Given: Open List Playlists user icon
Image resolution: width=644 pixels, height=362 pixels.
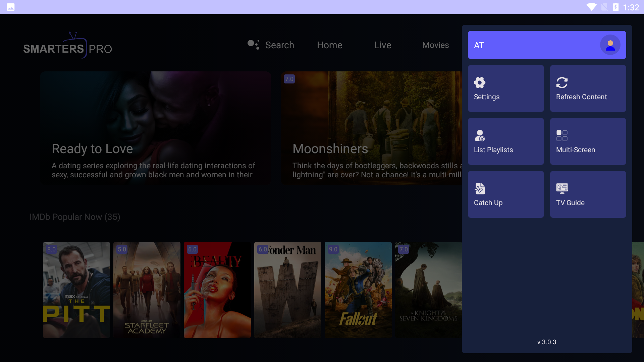Looking at the screenshot, I should 480,135.
